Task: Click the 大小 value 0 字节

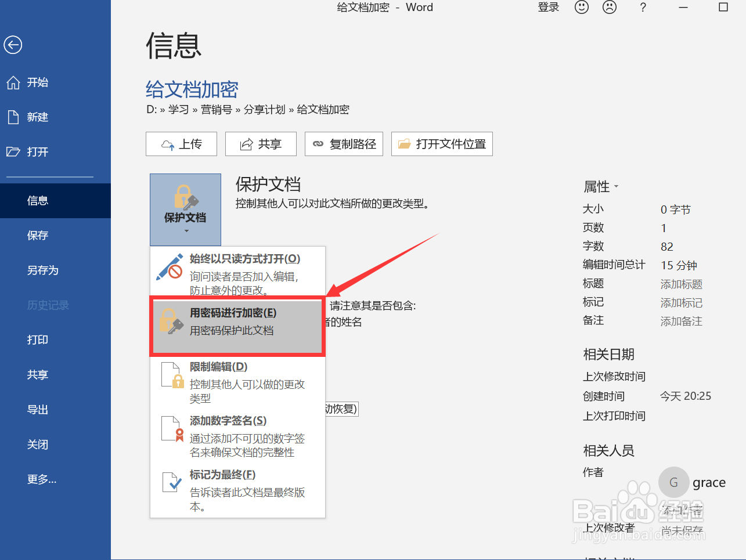Action: click(676, 210)
